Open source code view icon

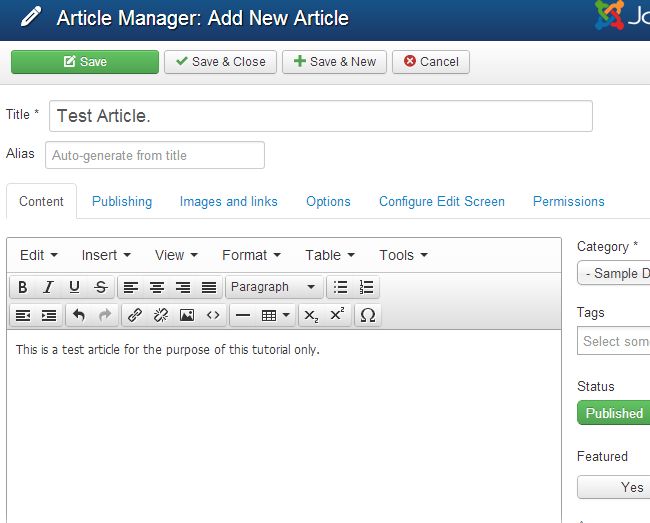pyautogui.click(x=213, y=315)
